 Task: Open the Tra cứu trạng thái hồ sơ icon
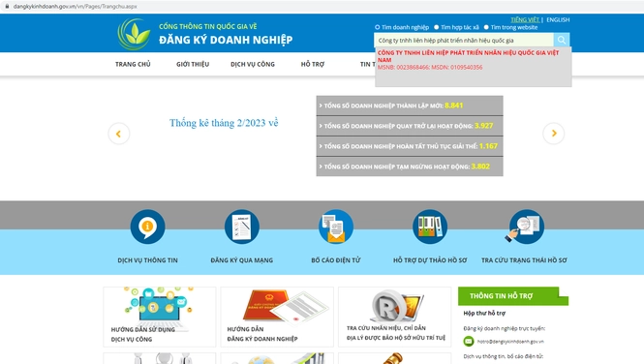coord(525,227)
